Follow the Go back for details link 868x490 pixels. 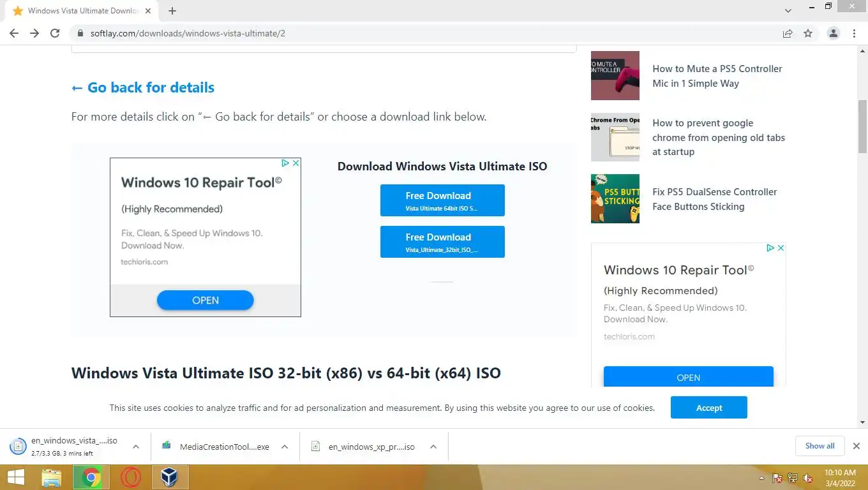pos(143,87)
